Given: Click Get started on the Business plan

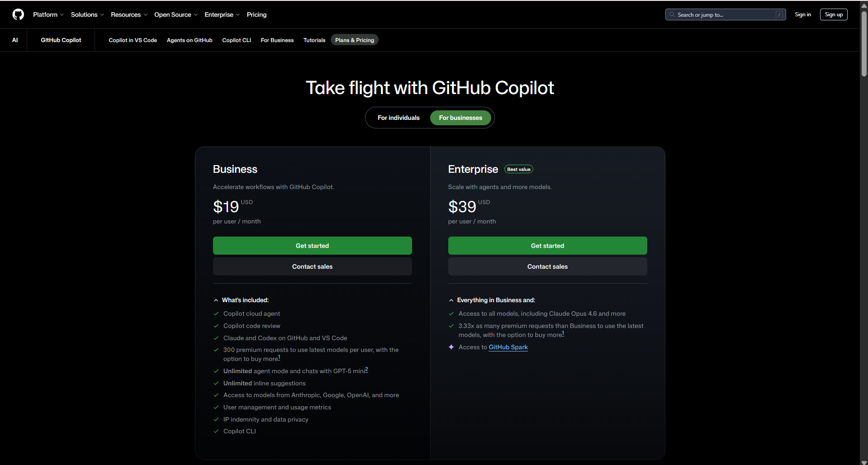Looking at the screenshot, I should pos(312,245).
